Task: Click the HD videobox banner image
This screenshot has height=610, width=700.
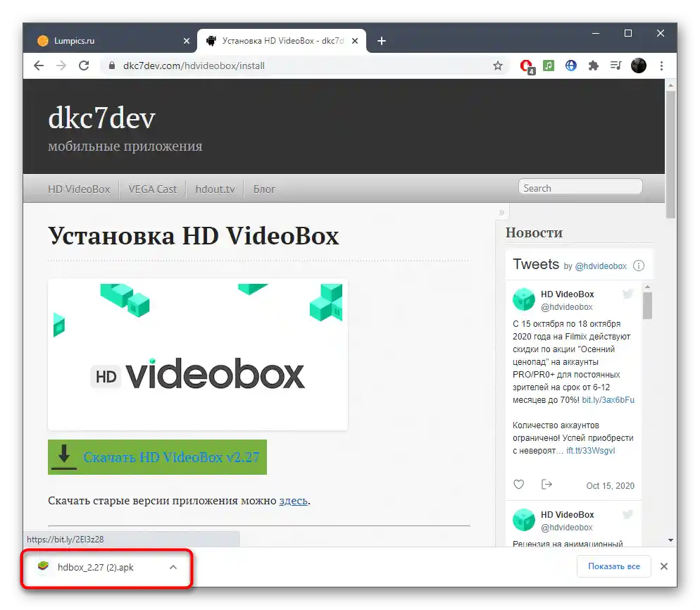Action: [x=198, y=354]
